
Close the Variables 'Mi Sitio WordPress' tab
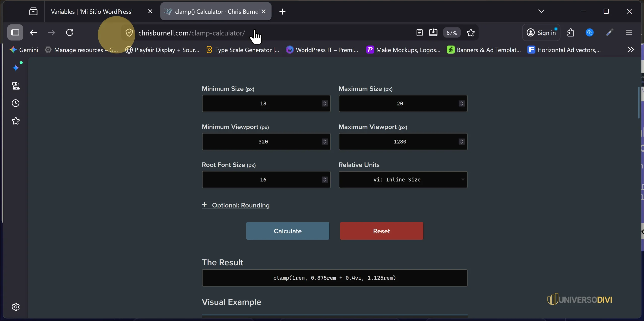click(x=150, y=11)
